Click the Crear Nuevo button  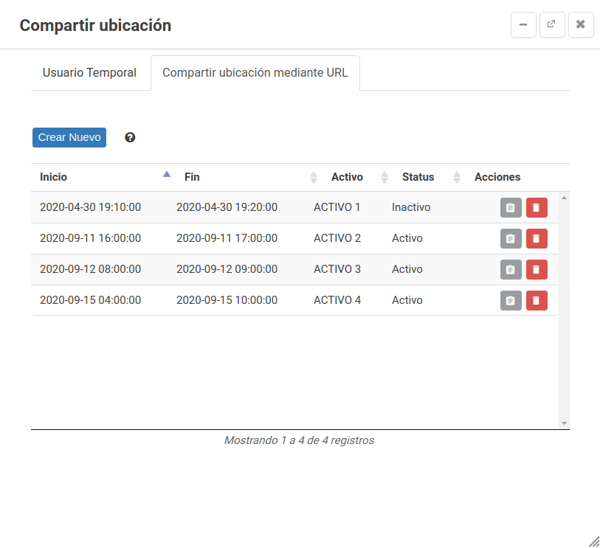(69, 137)
